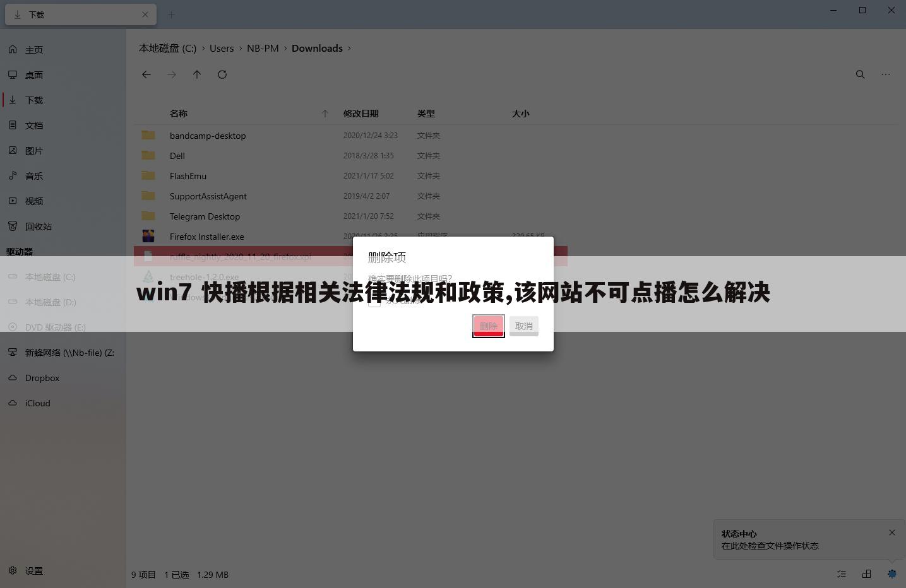Confirm deletion with the 删除 button

[489, 326]
